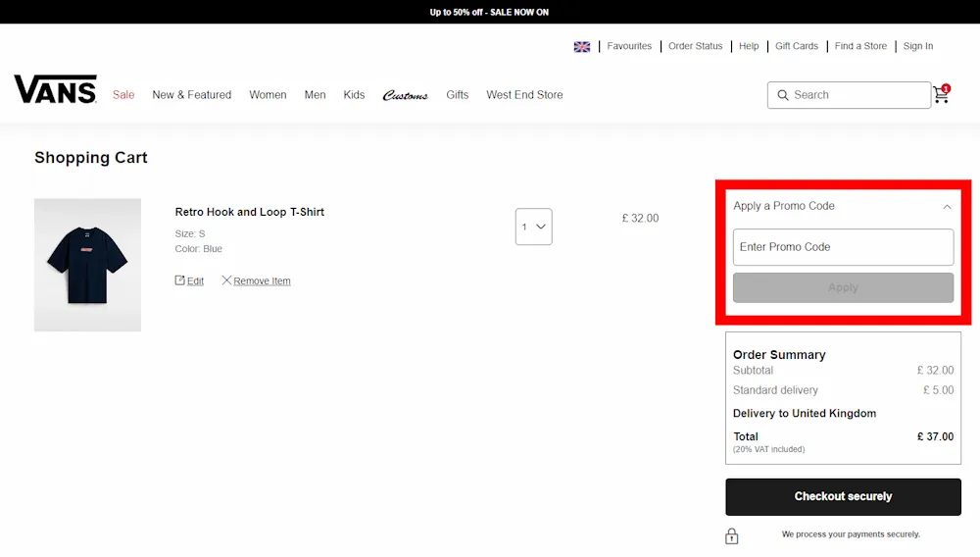Click Sign In link

[x=918, y=46]
